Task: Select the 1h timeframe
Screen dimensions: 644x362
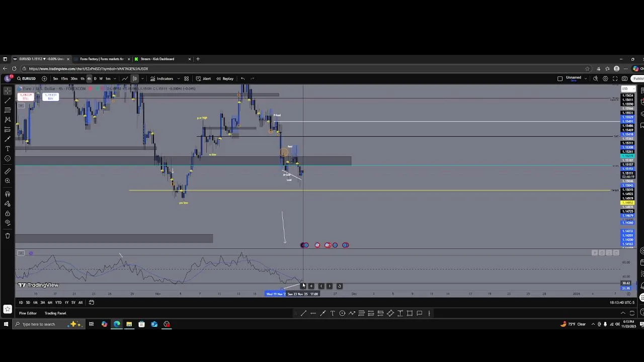Action: [82, 78]
